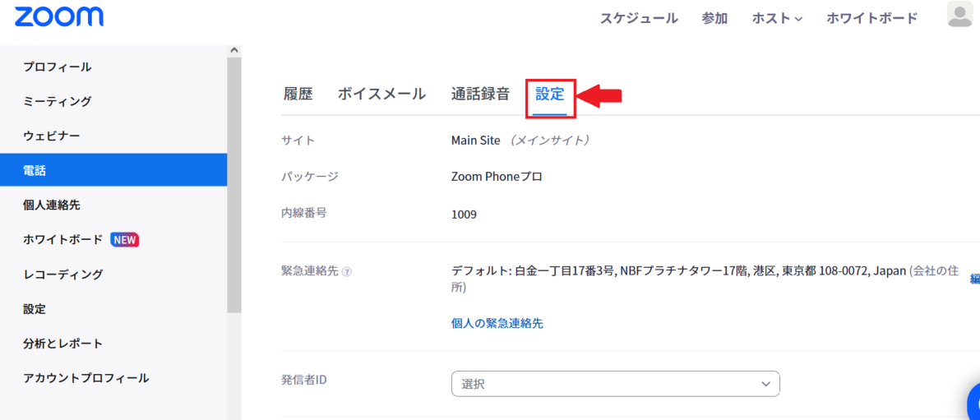980x420 pixels.
Task: Click the sidebar vertical scrollbar
Action: (234, 184)
